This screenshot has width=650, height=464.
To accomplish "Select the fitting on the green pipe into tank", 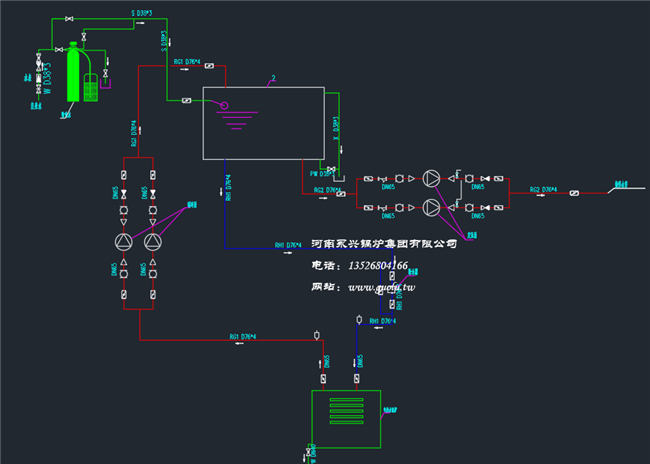I will tap(187, 100).
